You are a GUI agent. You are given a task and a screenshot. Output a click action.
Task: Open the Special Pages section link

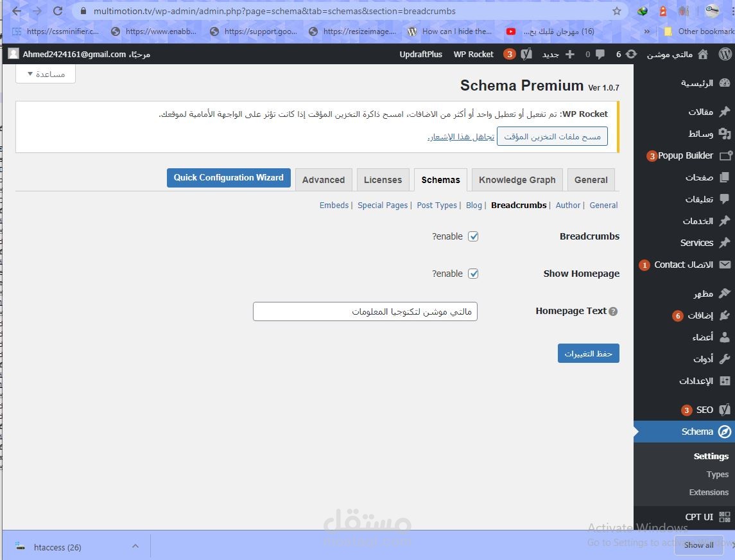(x=383, y=205)
